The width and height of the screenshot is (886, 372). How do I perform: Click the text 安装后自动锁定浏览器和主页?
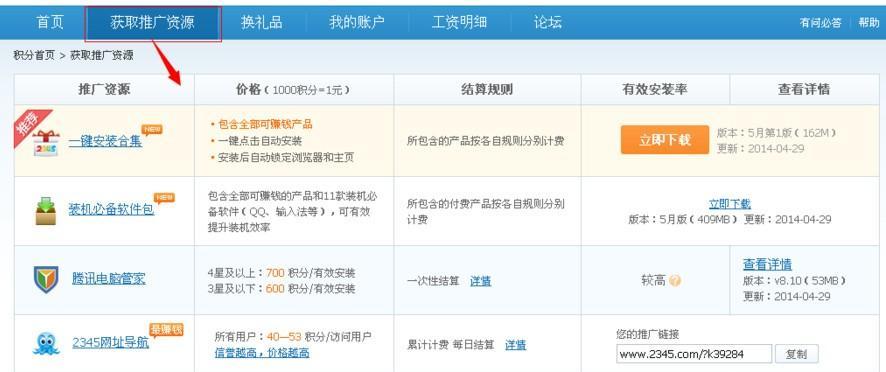[286, 158]
